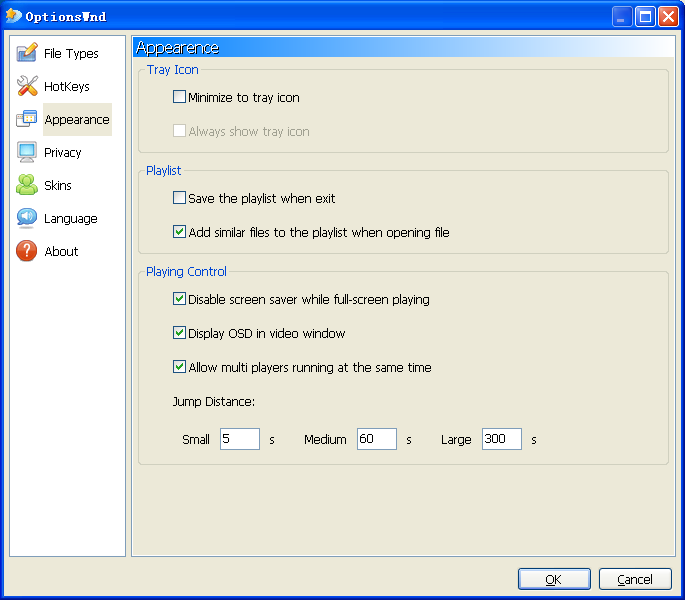Click the Appearence header banner
685x600 pixels.
[x=403, y=47]
